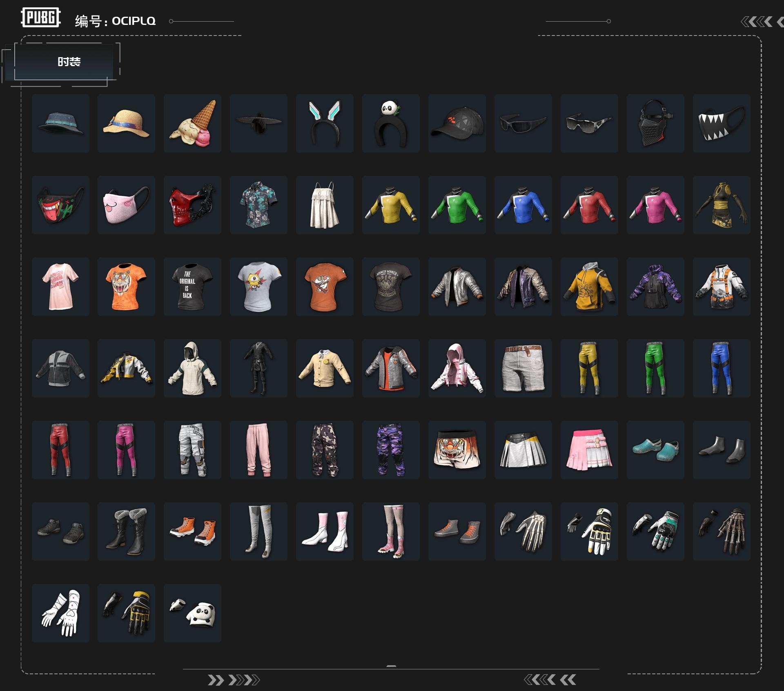Screen dimensions: 784x691
Task: Select the floral Hawaiian shirt
Action: 258,205
